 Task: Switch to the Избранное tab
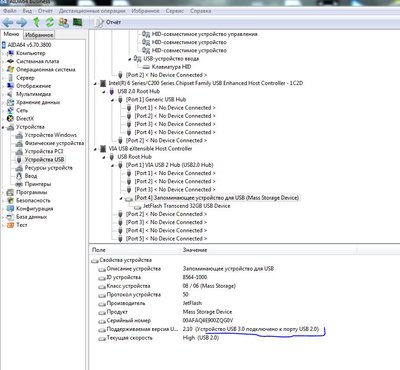click(x=39, y=35)
